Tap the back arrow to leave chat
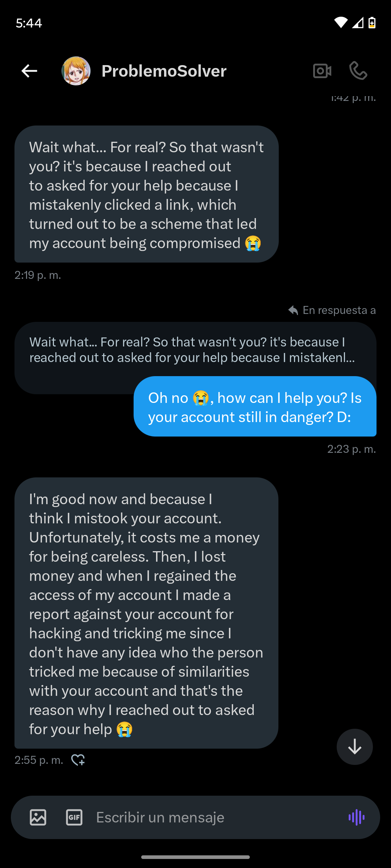391x868 pixels. 29,71
